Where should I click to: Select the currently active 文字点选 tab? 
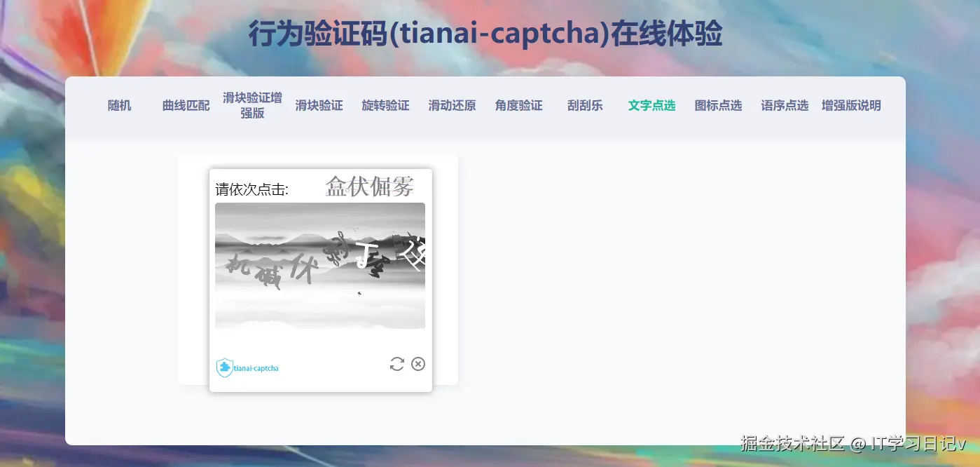[651, 105]
